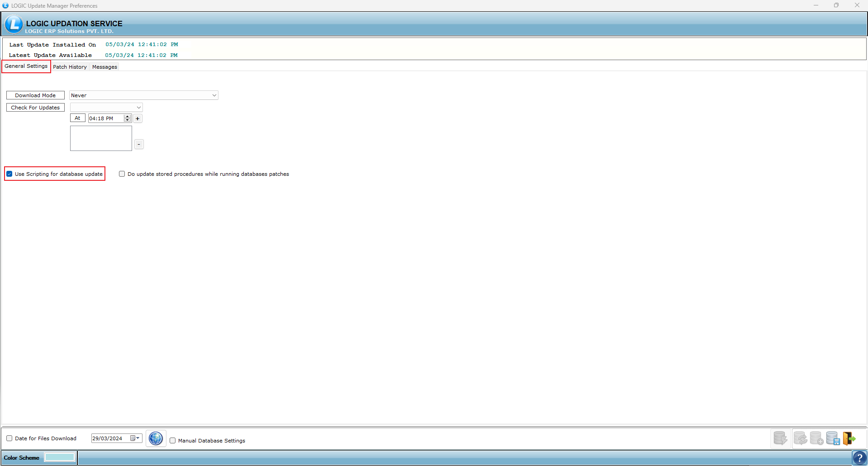Open the Download Mode dropdown showing Never
Screen dimensions: 868x466
pos(214,95)
